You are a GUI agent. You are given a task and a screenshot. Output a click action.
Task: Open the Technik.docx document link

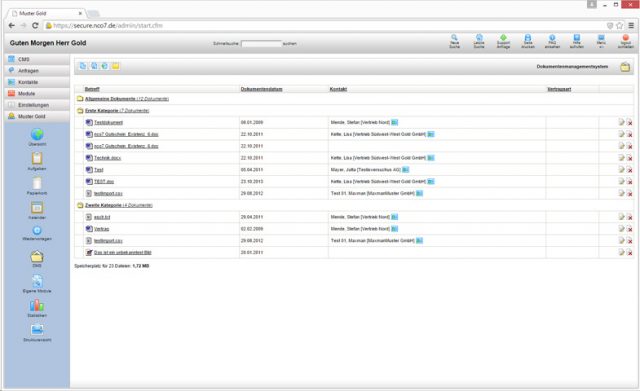pos(107,158)
